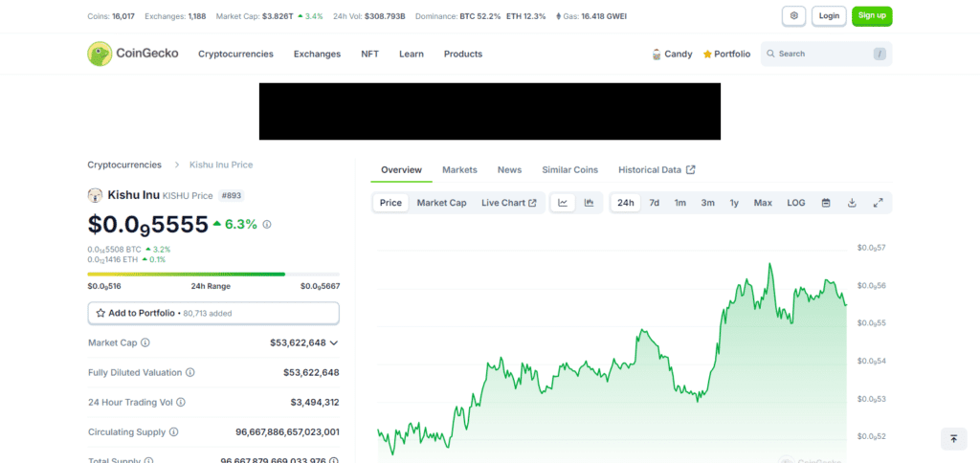Download the chart data
Viewport: 980px width, 463px height.
[x=852, y=203]
